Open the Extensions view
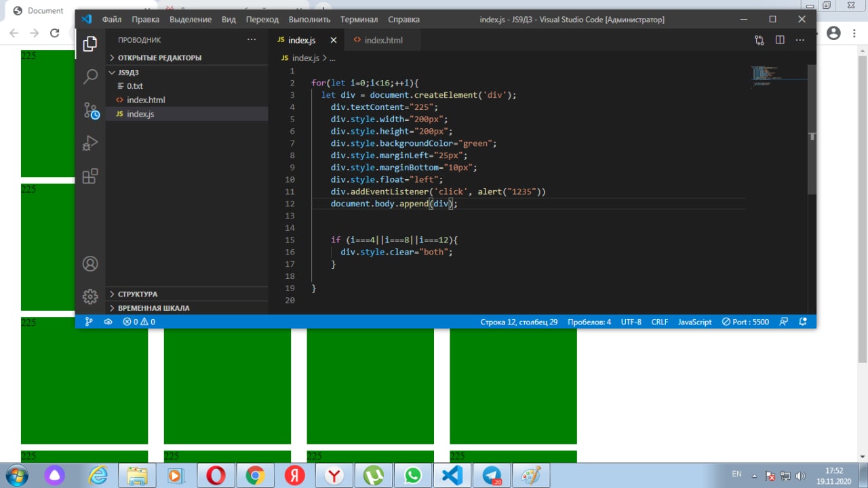868x488 pixels. (x=90, y=176)
